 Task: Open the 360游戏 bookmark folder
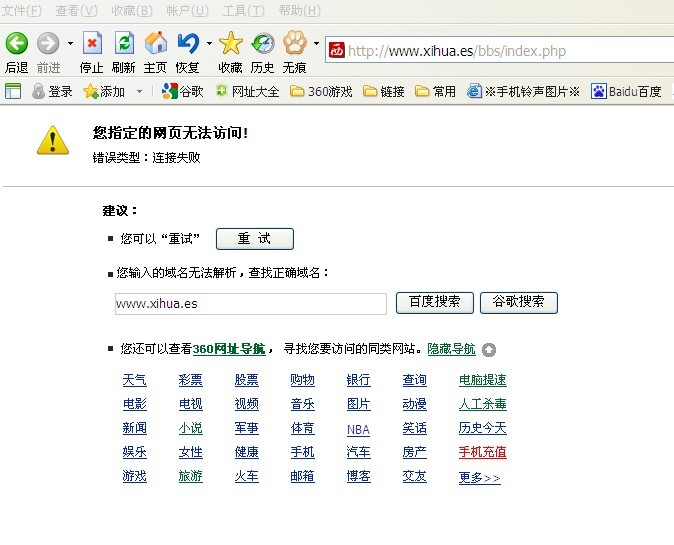click(x=322, y=92)
